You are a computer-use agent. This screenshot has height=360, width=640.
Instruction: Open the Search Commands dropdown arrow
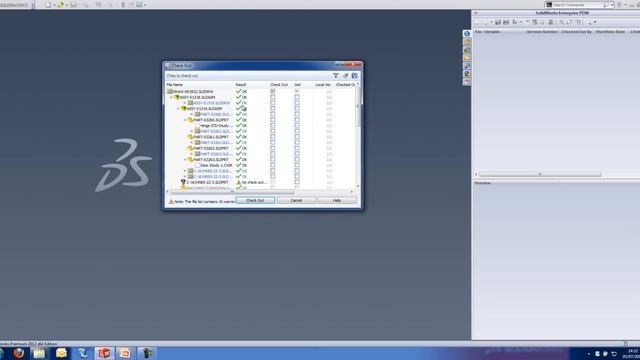[x=612, y=5]
